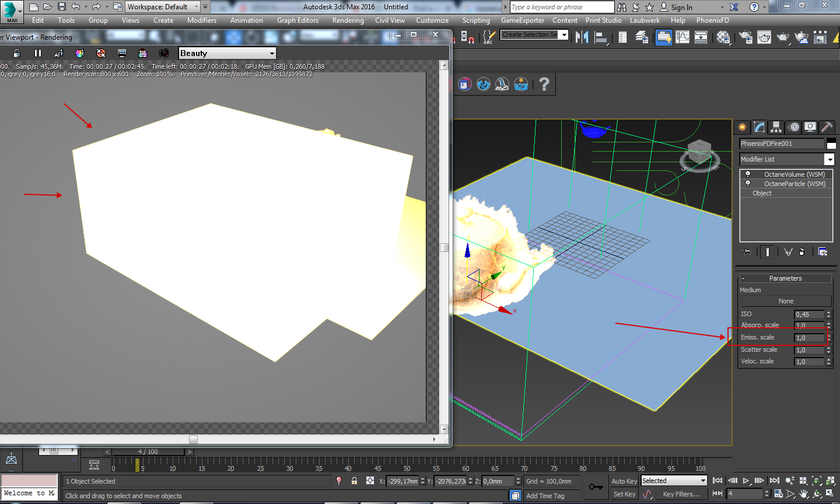Toggle Set Key mode

tap(624, 494)
